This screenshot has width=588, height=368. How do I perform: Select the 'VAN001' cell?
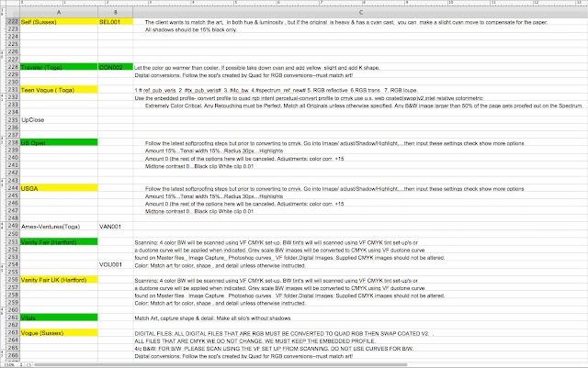[x=116, y=227]
